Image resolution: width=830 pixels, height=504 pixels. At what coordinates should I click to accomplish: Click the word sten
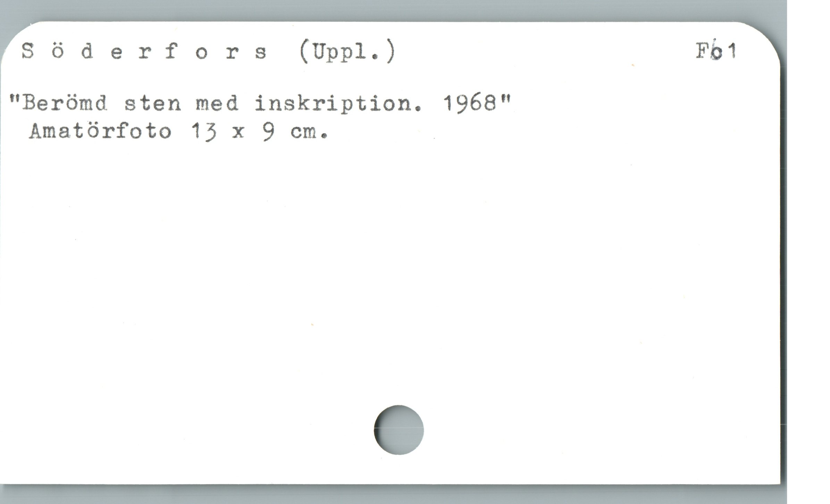(x=153, y=104)
